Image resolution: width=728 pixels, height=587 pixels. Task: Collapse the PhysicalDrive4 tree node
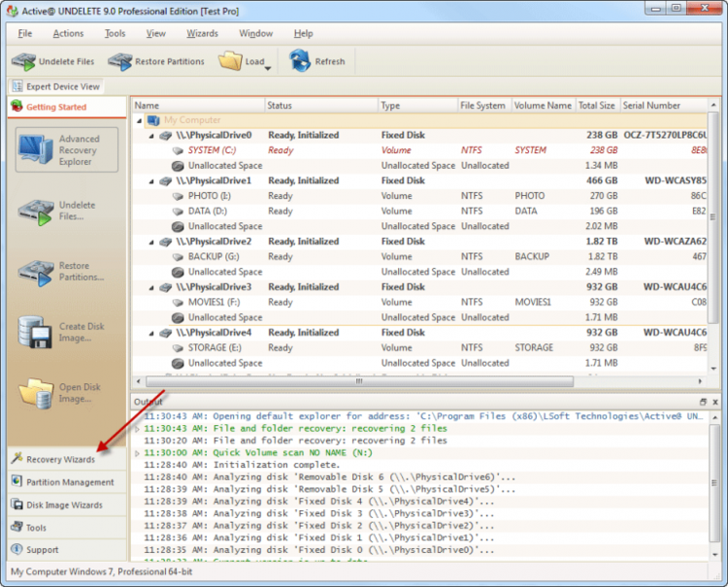point(151,333)
